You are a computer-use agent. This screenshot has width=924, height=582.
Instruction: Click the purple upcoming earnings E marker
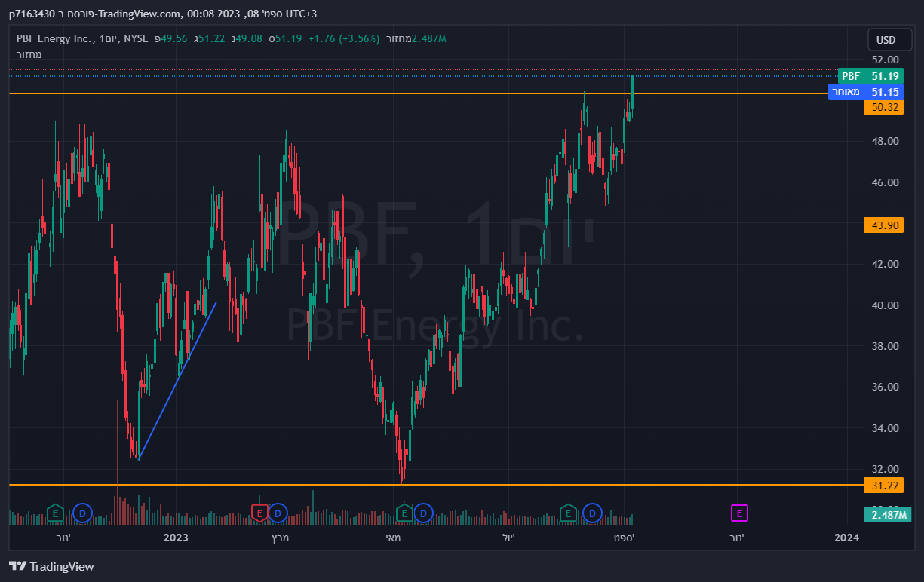(739, 513)
